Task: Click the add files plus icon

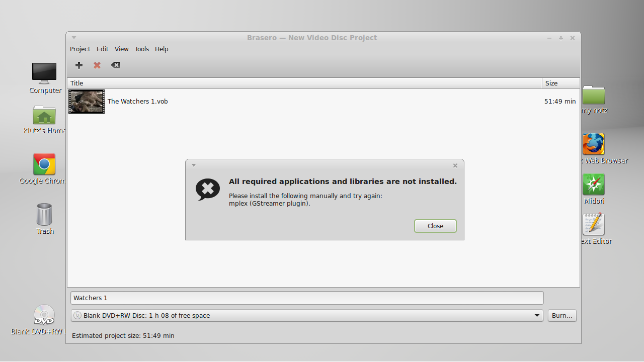Action: 79,65
